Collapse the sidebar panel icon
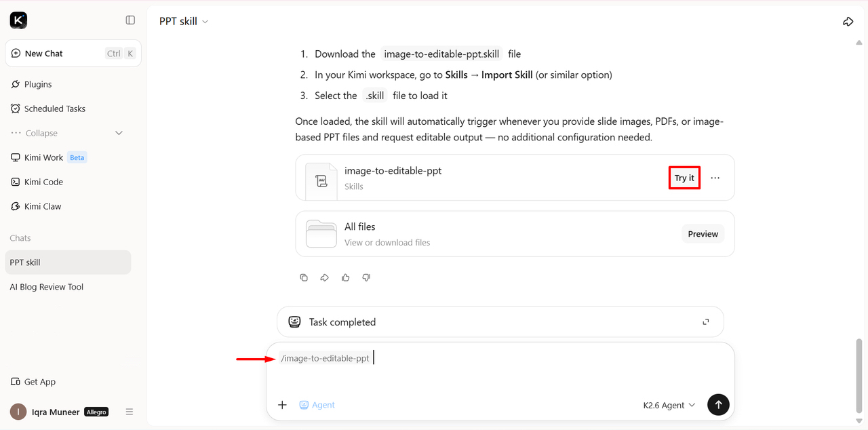Screen dimensions: 868x430 click(130, 20)
